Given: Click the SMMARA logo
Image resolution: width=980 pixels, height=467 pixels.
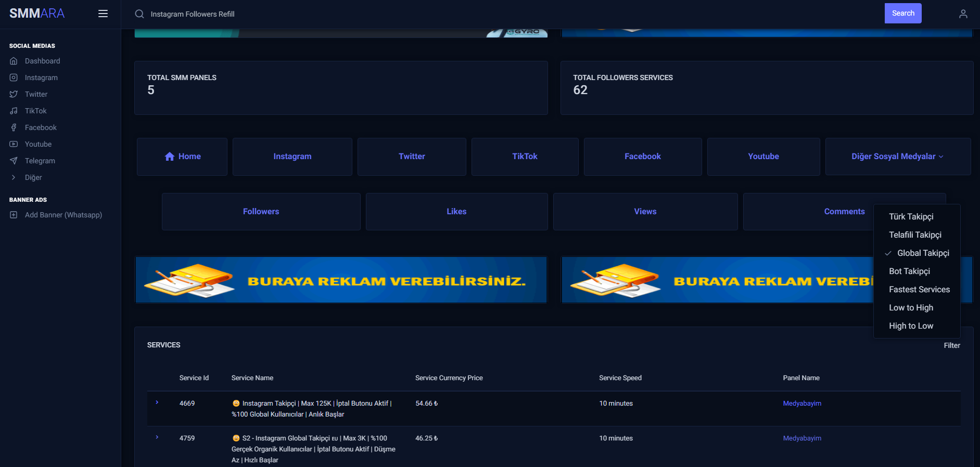Looking at the screenshot, I should tap(37, 14).
